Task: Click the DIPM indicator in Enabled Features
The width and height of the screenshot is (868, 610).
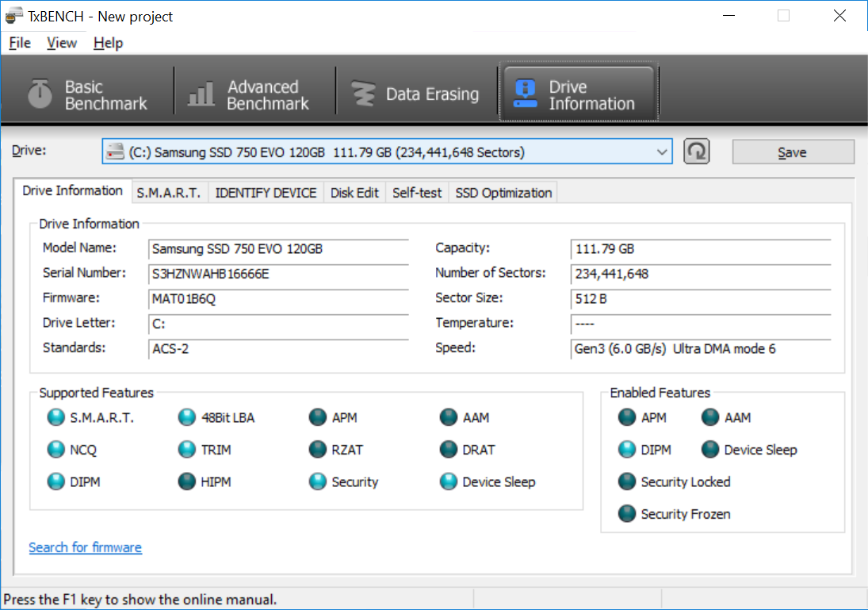Action: pyautogui.click(x=627, y=449)
